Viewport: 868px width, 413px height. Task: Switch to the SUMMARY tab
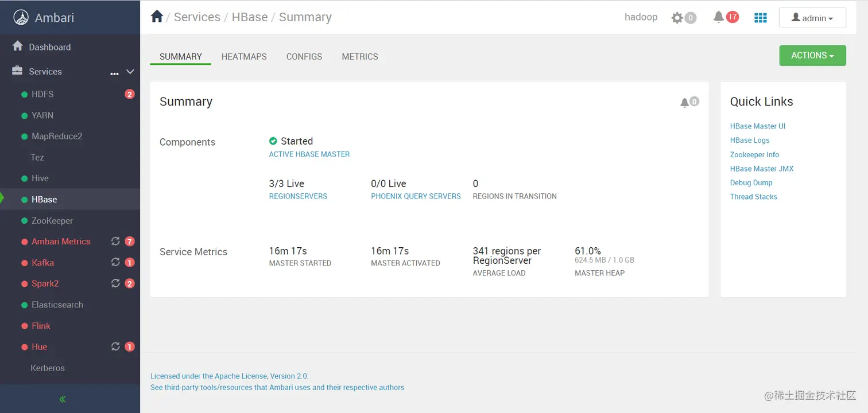(181, 57)
